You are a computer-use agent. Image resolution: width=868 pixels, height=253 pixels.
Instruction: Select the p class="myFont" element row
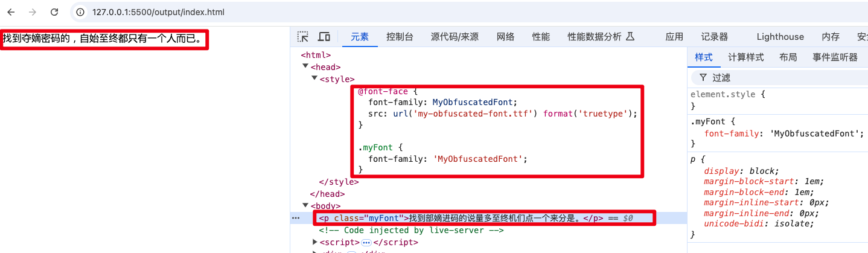point(489,218)
